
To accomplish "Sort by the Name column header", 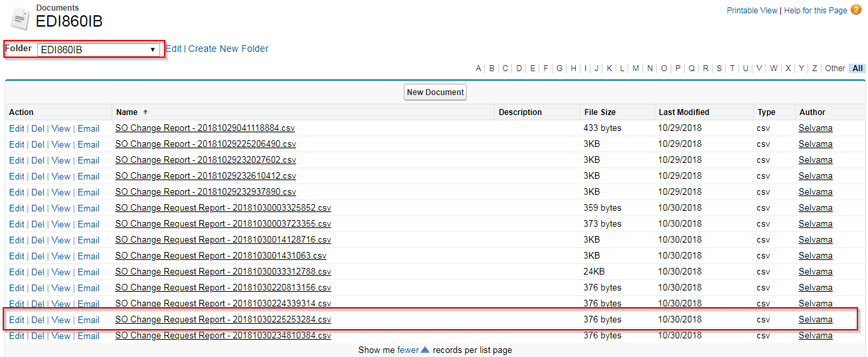I will [x=127, y=112].
